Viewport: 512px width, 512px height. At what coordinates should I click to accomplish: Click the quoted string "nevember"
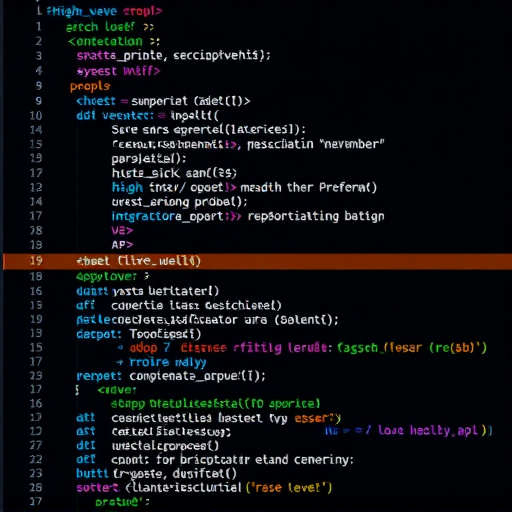352,144
